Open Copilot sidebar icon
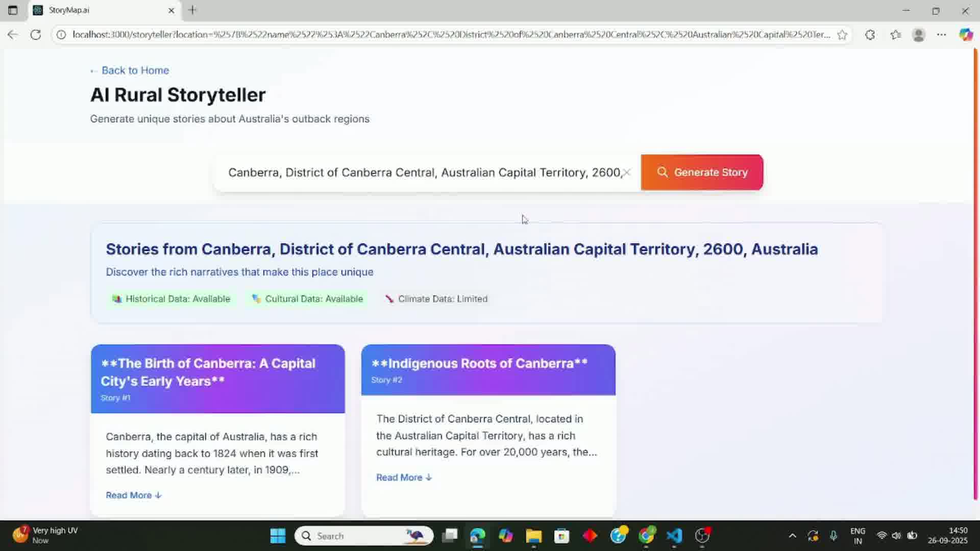The width and height of the screenshot is (980, 551). coord(966,35)
